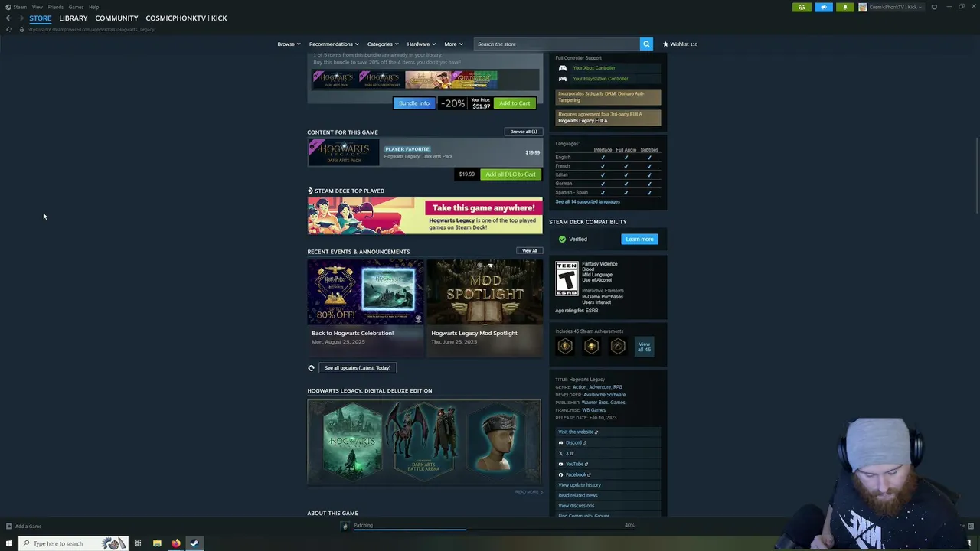Open the blue announcements megaphone icon
The width and height of the screenshot is (980, 551).
click(x=823, y=7)
